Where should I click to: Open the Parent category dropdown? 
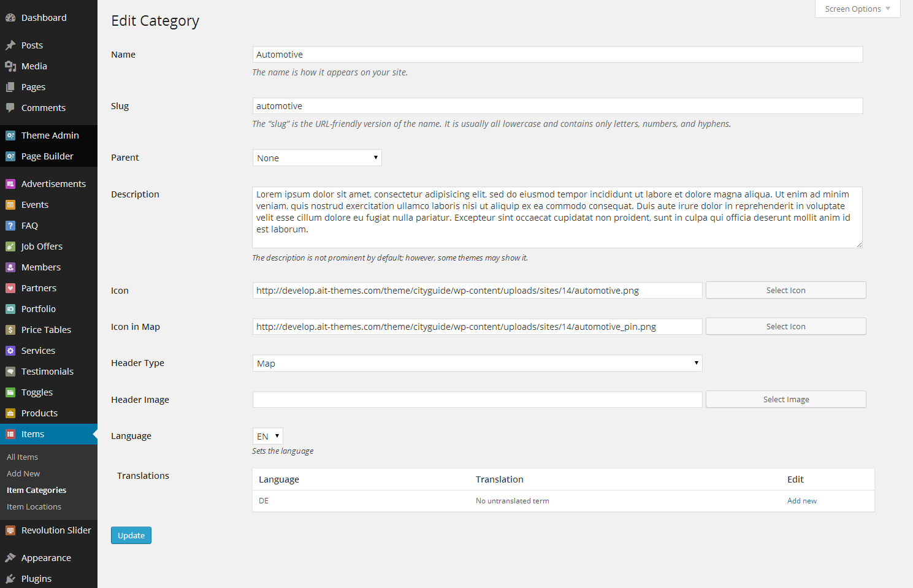tap(317, 158)
